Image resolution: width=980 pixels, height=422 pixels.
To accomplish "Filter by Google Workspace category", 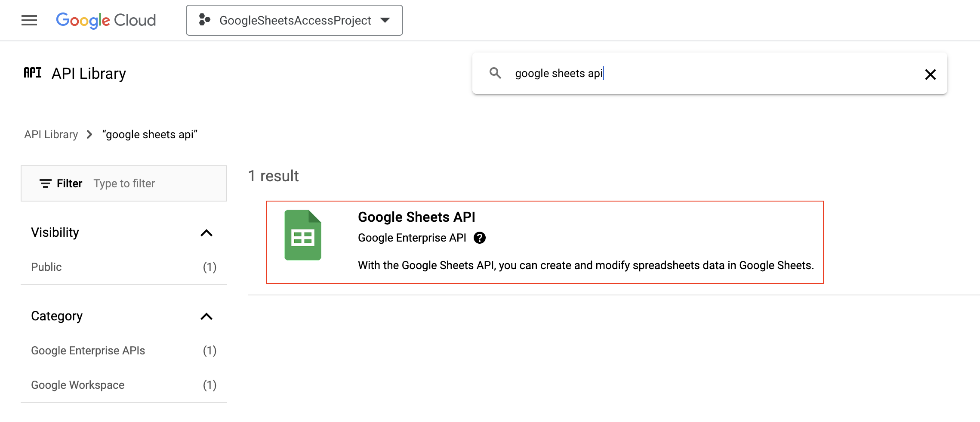I will [x=124, y=385].
